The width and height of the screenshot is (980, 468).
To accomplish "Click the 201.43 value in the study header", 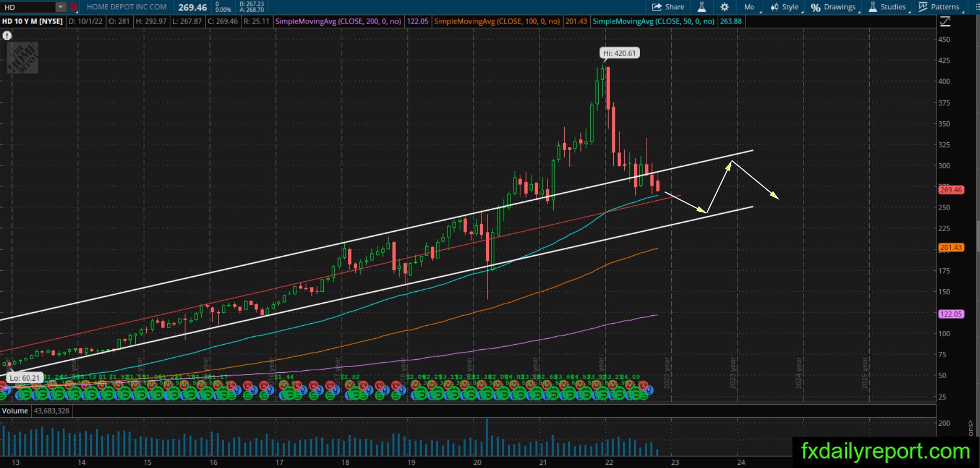I will [576, 21].
